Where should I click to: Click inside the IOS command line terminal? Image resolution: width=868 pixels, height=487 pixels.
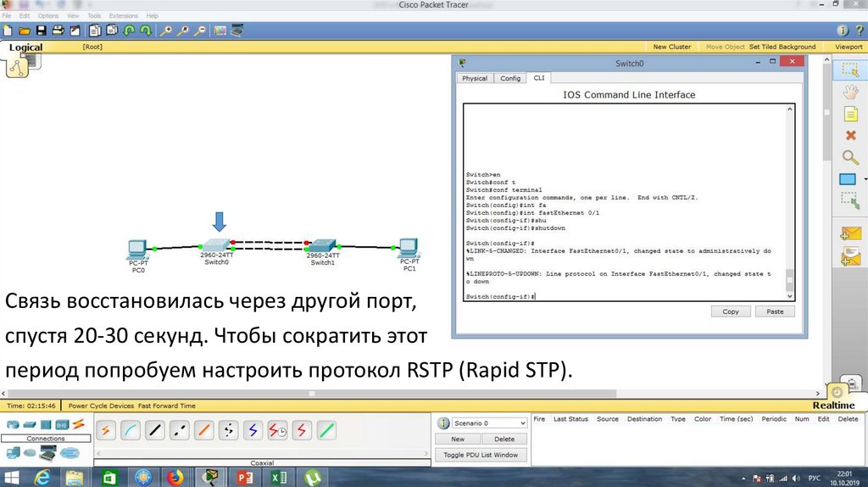(x=625, y=202)
